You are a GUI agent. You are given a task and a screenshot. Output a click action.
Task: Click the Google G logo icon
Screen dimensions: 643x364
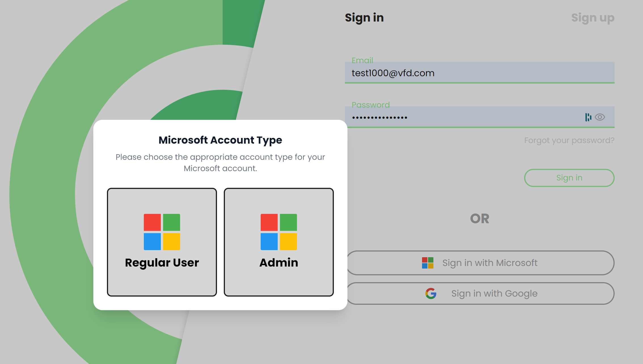431,293
